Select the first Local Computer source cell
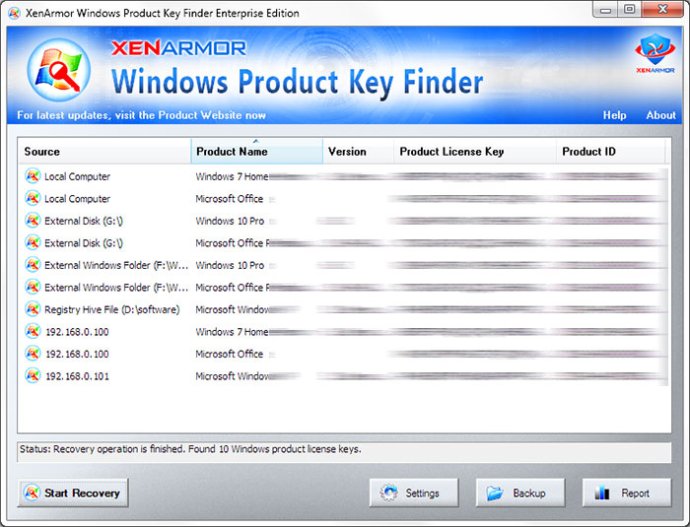 77,176
